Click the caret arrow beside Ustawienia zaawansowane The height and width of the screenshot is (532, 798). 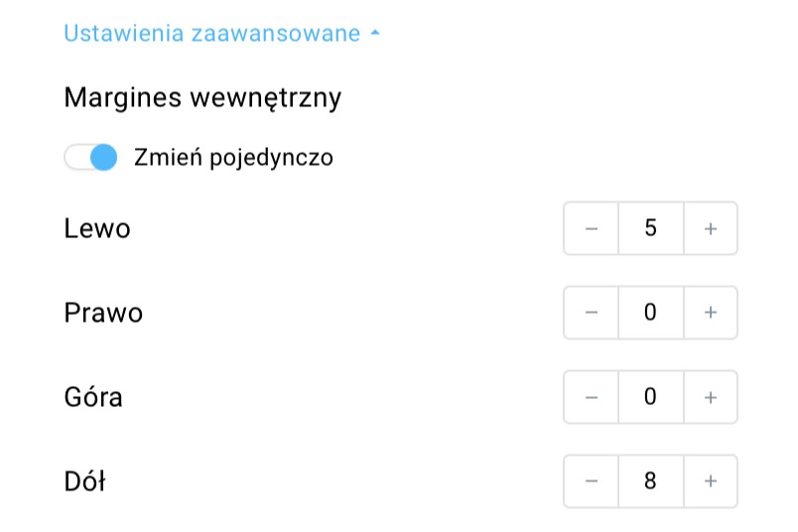[375, 33]
